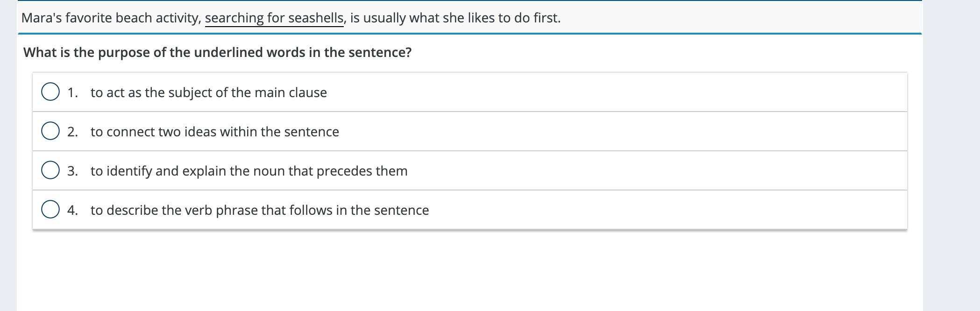Image resolution: width=980 pixels, height=311 pixels.
Task: Click the bold question prompt text
Action: (217, 52)
